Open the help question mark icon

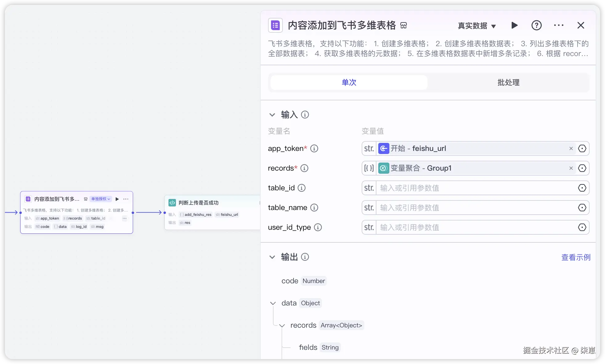(x=536, y=25)
